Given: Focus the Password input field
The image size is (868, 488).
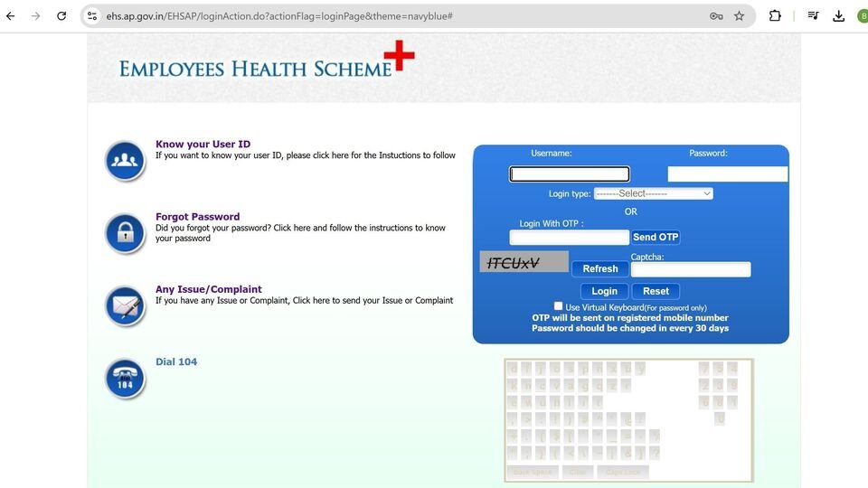Looking at the screenshot, I should tap(727, 174).
